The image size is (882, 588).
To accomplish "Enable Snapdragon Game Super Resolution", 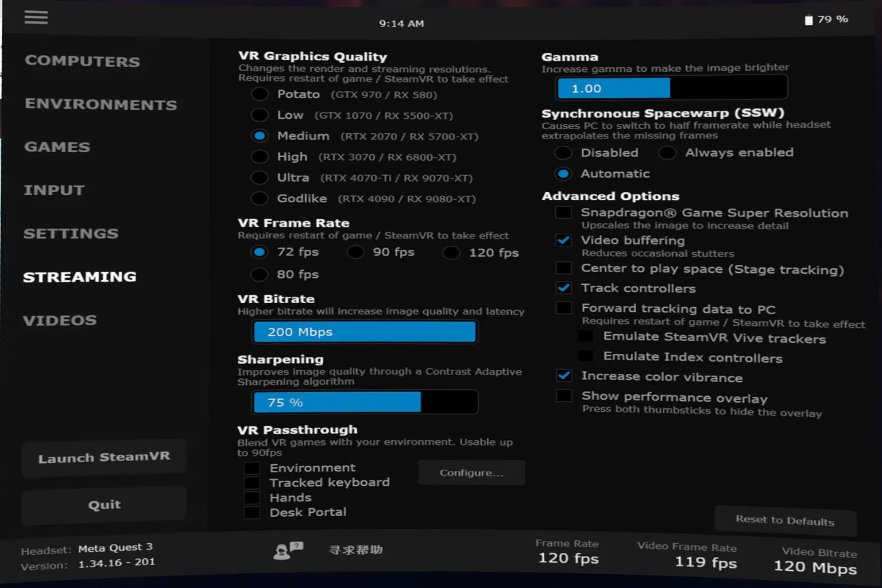I will [x=564, y=212].
